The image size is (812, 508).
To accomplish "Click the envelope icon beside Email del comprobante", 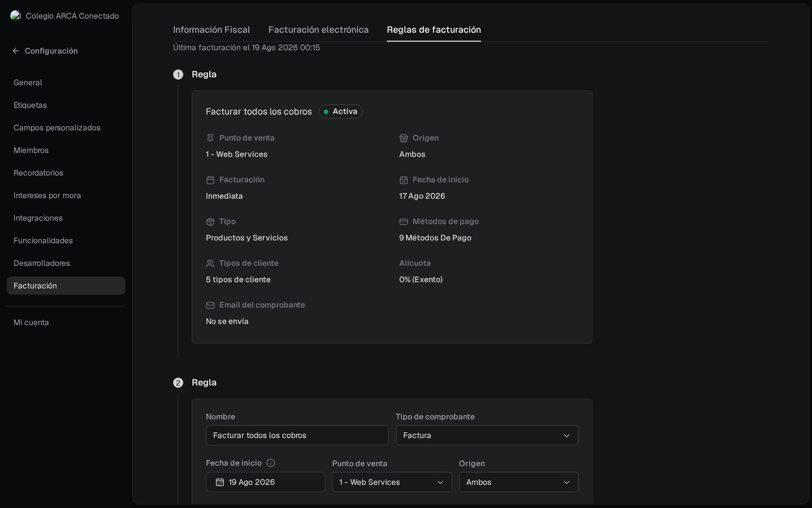I will (210, 305).
